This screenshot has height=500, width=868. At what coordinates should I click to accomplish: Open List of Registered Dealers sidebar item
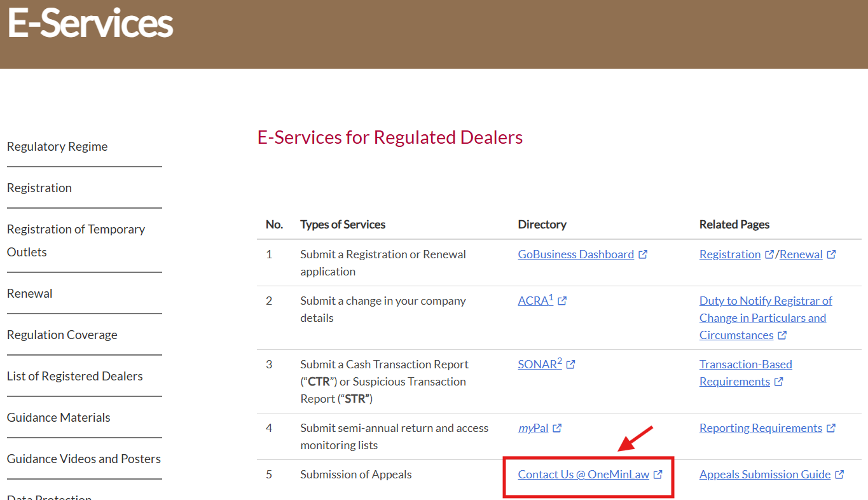click(74, 376)
